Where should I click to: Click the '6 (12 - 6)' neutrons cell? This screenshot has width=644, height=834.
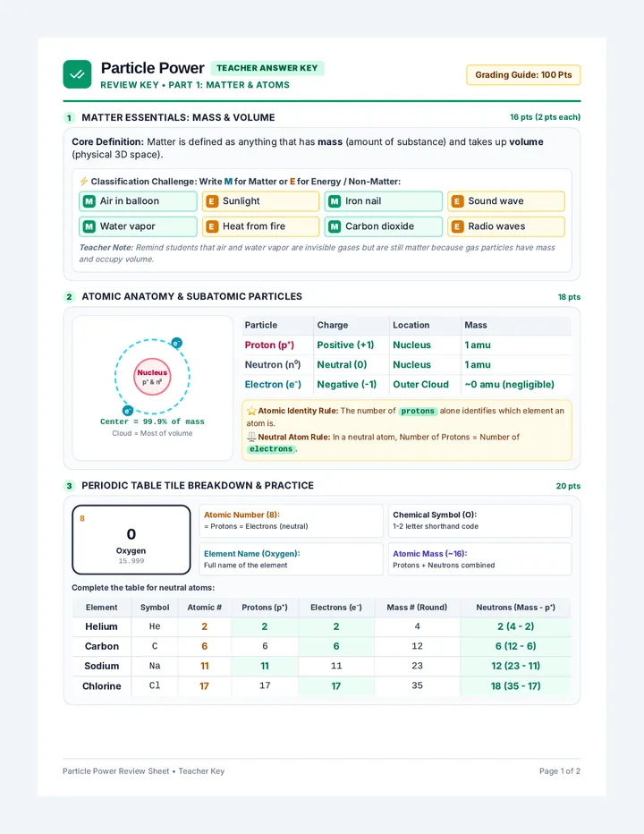(x=515, y=646)
